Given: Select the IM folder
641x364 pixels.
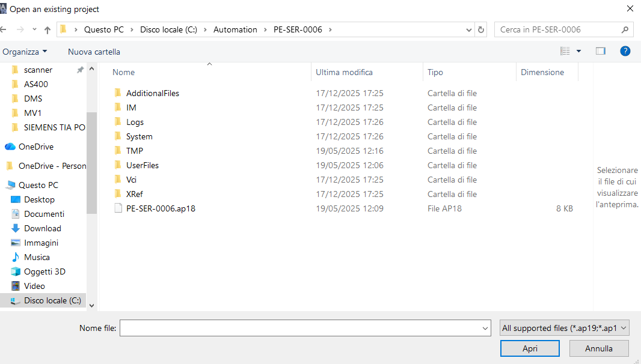Looking at the screenshot, I should point(131,108).
